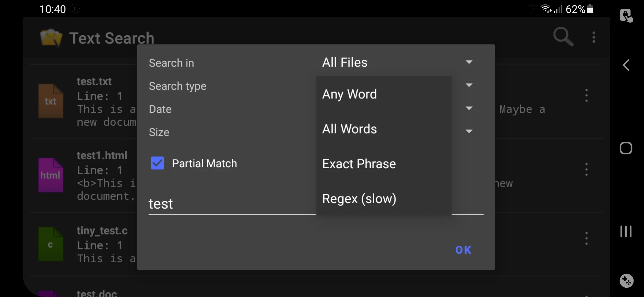The width and height of the screenshot is (644, 297).
Task: Toggle the Partial Match checkbox
Action: click(x=157, y=163)
